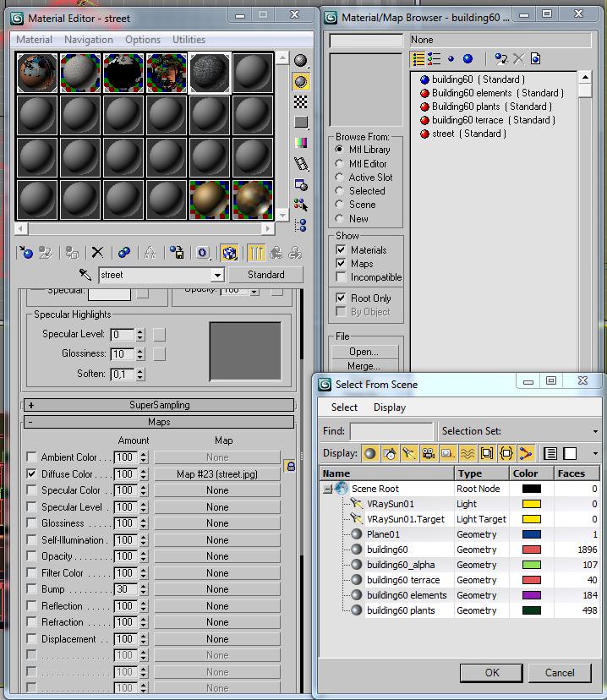Click Open... button in File group
This screenshot has width=607, height=700.
tap(364, 352)
